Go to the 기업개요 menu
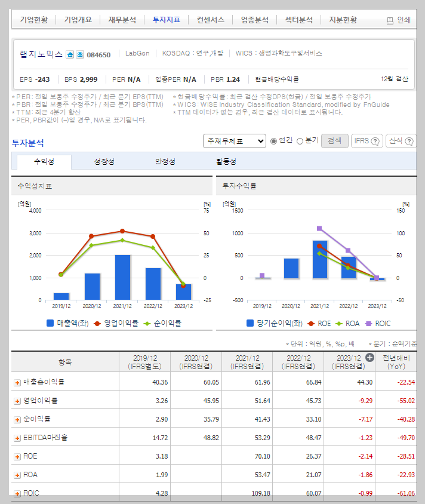This screenshot has width=425, height=504. (78, 20)
